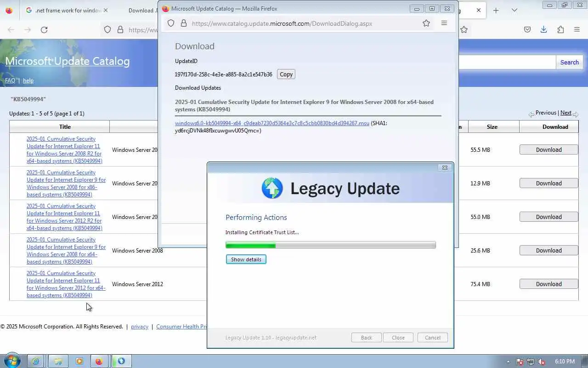
Task: Click Action Center flag tray icon
Action: [x=520, y=362]
